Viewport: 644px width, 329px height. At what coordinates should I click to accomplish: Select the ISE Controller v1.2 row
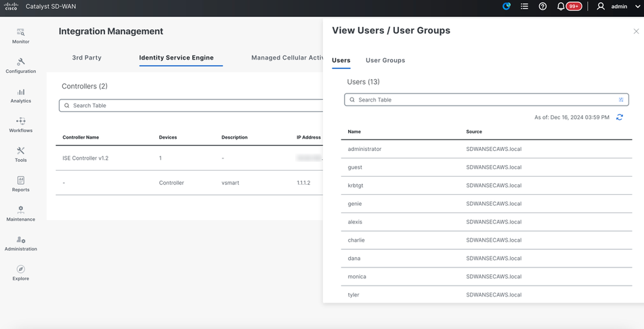click(x=189, y=158)
